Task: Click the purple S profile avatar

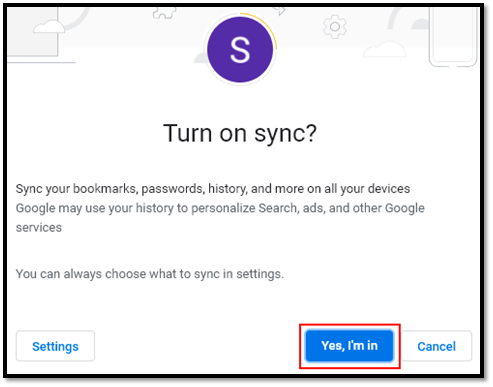Action: [x=240, y=50]
